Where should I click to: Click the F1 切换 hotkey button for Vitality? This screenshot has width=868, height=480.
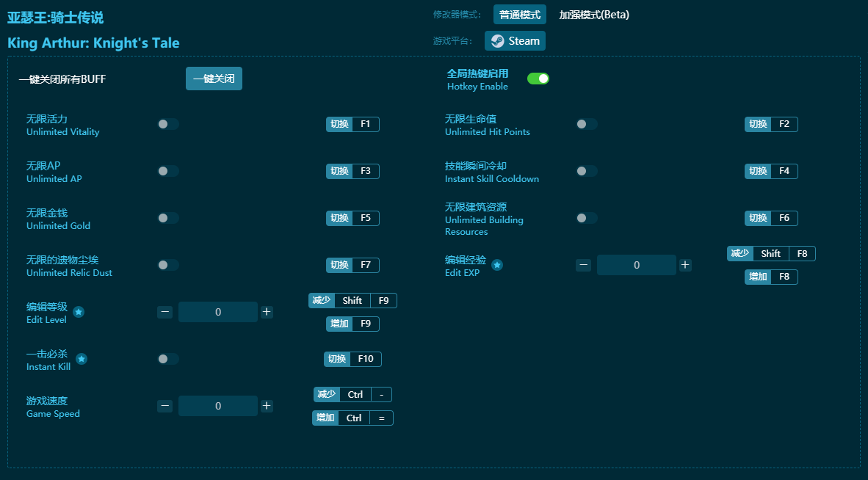tap(352, 124)
